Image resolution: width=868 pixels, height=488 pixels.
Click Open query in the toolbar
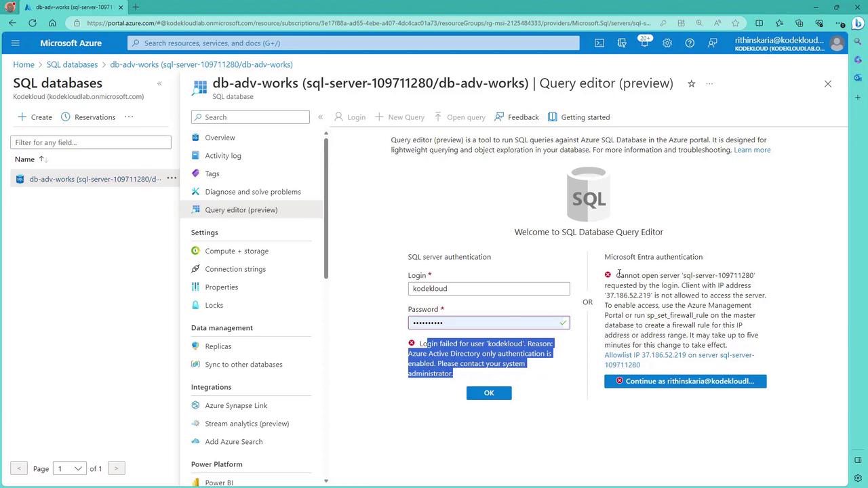point(459,117)
